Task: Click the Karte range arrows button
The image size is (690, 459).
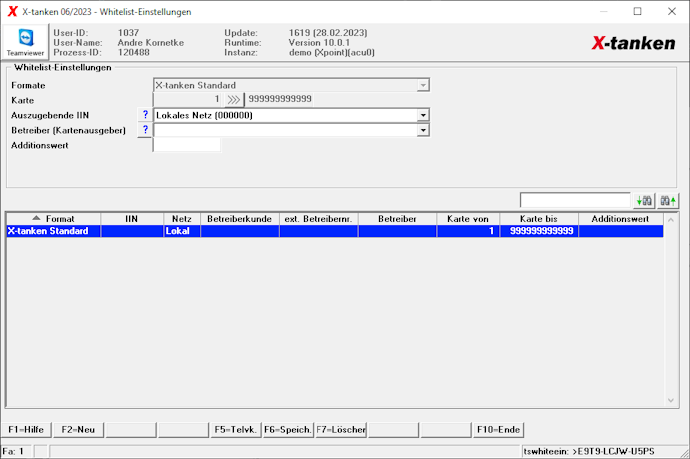Action: click(x=234, y=99)
